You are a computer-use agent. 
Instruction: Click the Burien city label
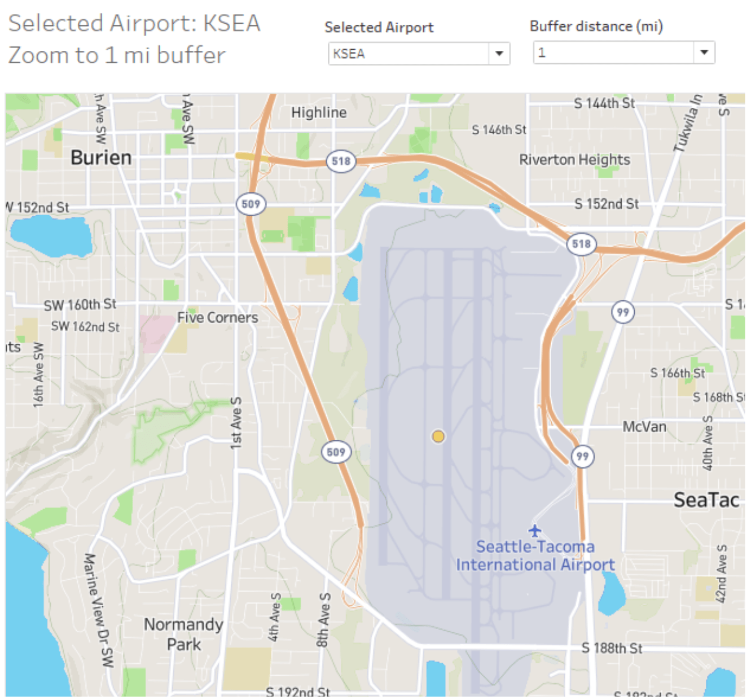(x=101, y=158)
